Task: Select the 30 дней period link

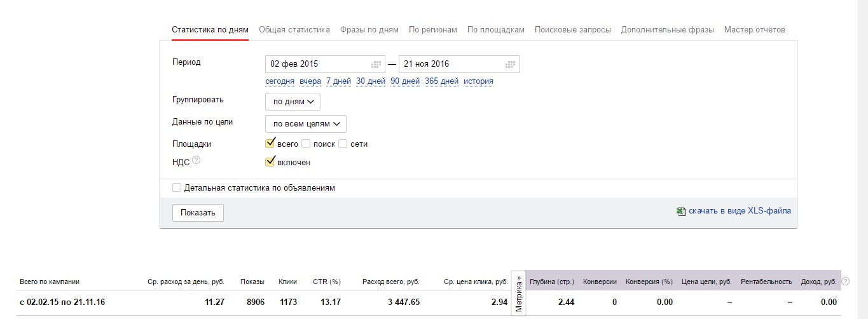Action: pyautogui.click(x=371, y=81)
